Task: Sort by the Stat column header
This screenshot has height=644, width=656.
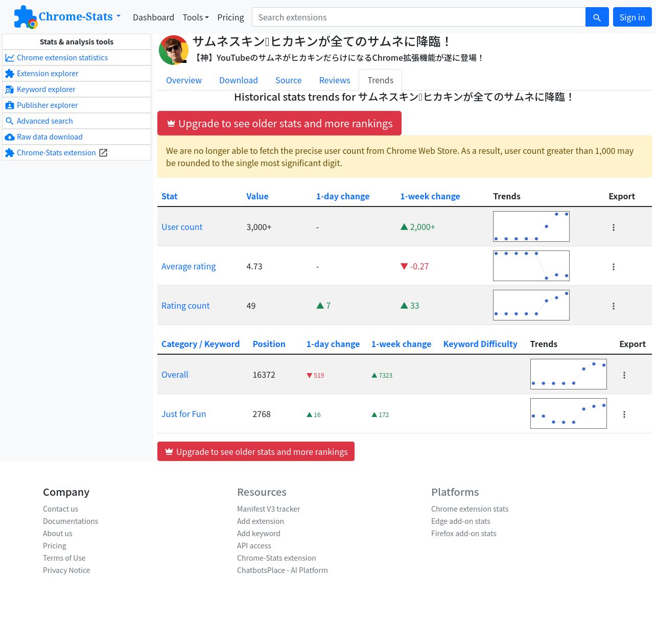Action: point(170,196)
